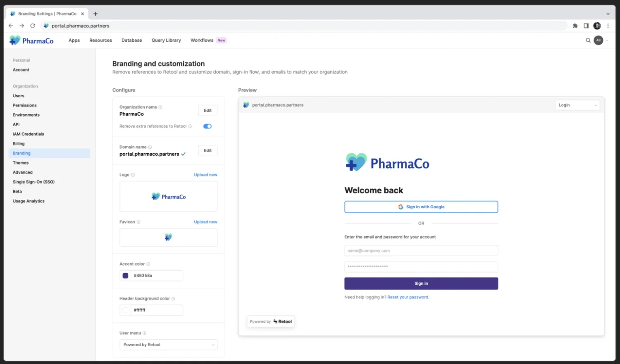Click info icon next to Header background color
Image resolution: width=620 pixels, height=364 pixels.
click(173, 298)
